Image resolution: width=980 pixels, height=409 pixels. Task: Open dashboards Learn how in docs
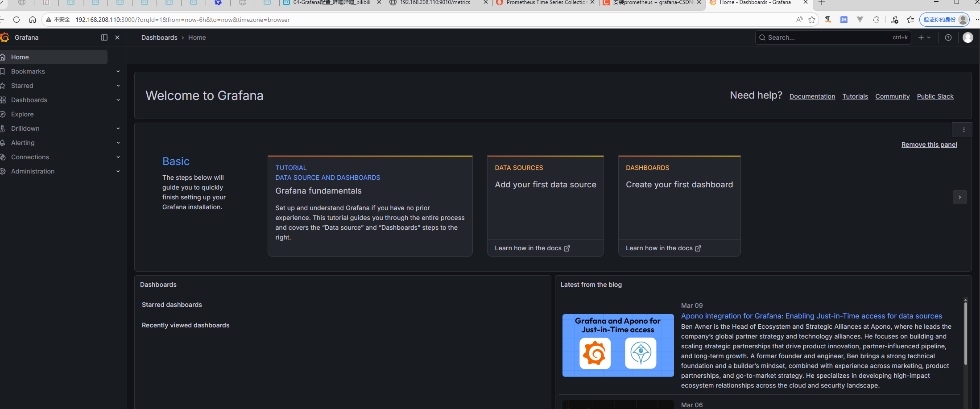click(x=663, y=248)
